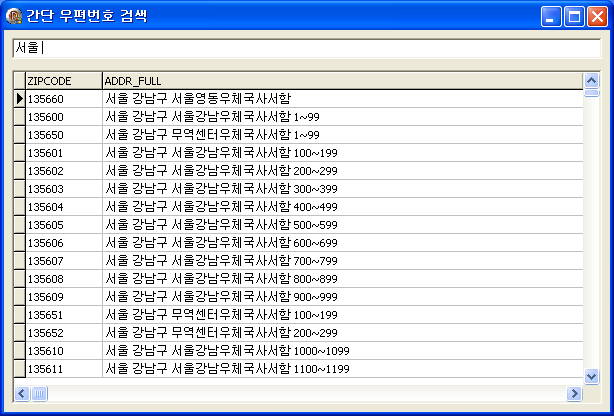614x416 pixels.
Task: Click the vertical scrollbar down arrow
Action: tap(591, 377)
